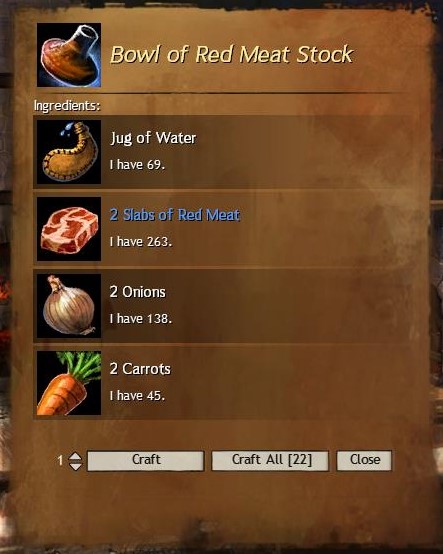Increase craft quantity with up arrow
This screenshot has height=554, width=443.
coord(75,456)
